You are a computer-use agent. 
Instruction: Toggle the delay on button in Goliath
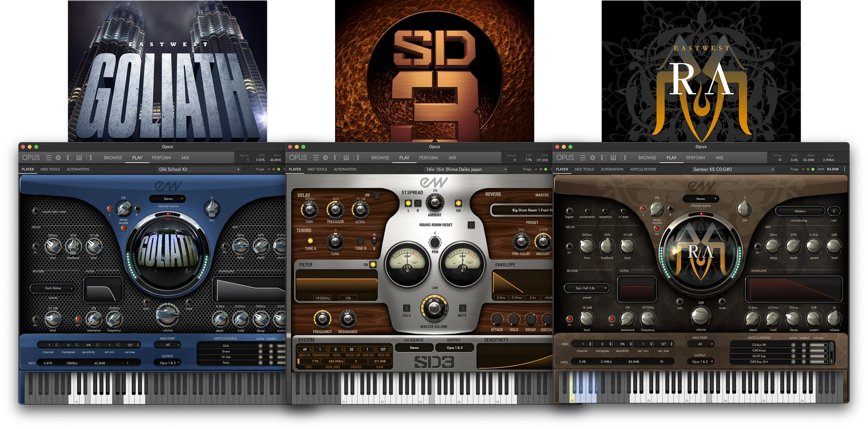(35, 246)
